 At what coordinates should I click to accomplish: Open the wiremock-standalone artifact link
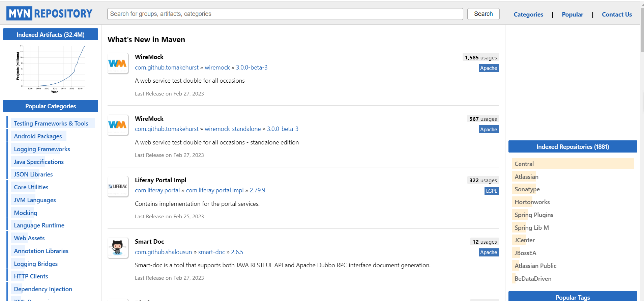click(233, 129)
